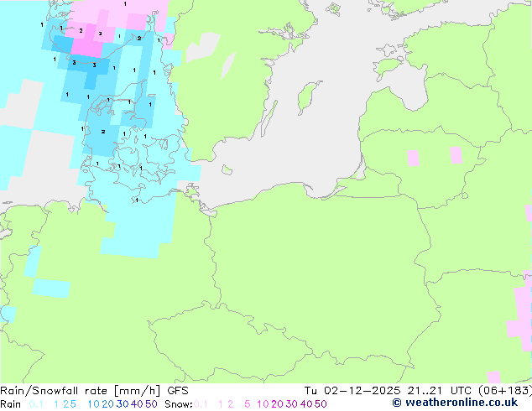Image resolution: width=532 pixels, height=411 pixels.
Task: Click the 'GFS' model label
Action: pyautogui.click(x=178, y=391)
